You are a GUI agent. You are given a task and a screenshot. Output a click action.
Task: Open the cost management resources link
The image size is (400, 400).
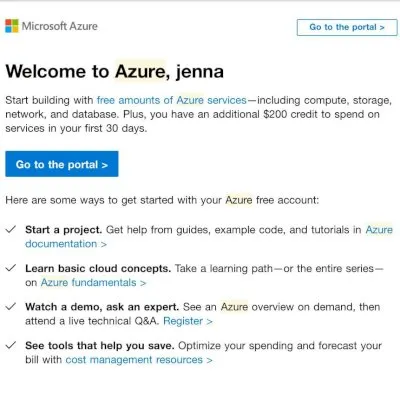(139, 360)
